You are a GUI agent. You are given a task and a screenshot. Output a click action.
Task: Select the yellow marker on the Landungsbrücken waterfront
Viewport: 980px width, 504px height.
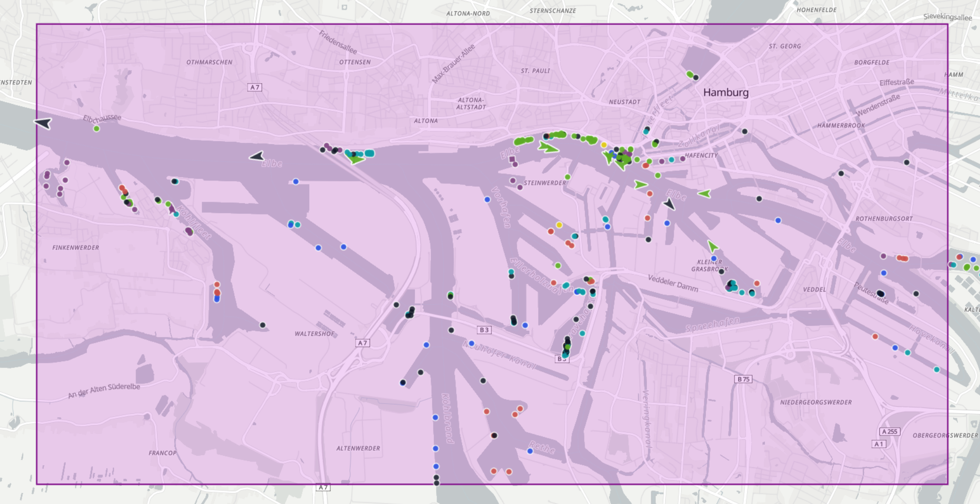(604, 145)
